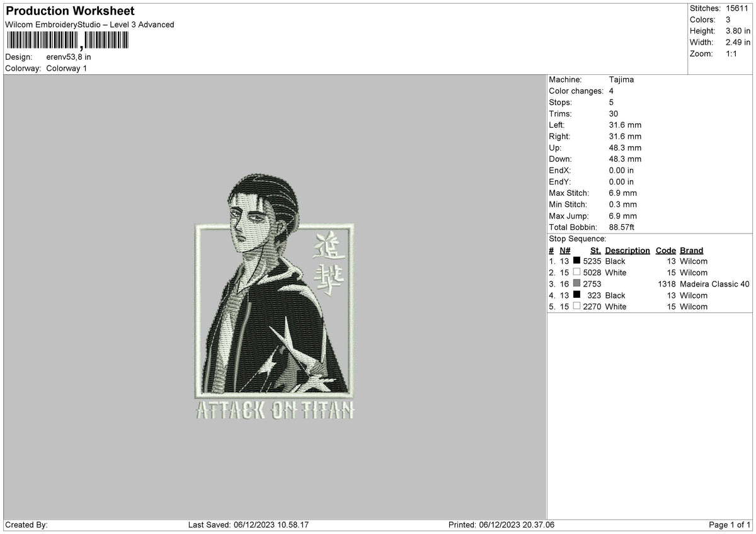Click the Stitches value 15611

[x=737, y=8]
